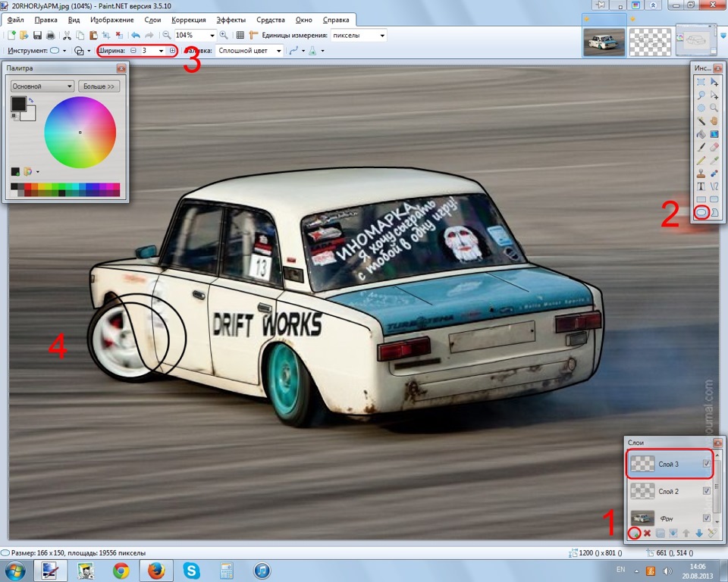
Task: Select the Freeform Shape tool
Action: 714,212
